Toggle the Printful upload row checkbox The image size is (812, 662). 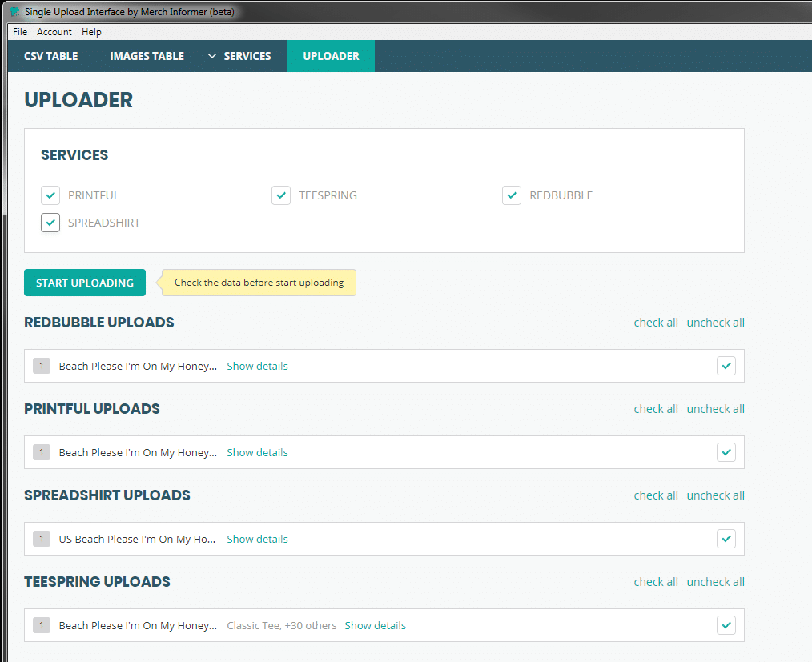(x=726, y=452)
